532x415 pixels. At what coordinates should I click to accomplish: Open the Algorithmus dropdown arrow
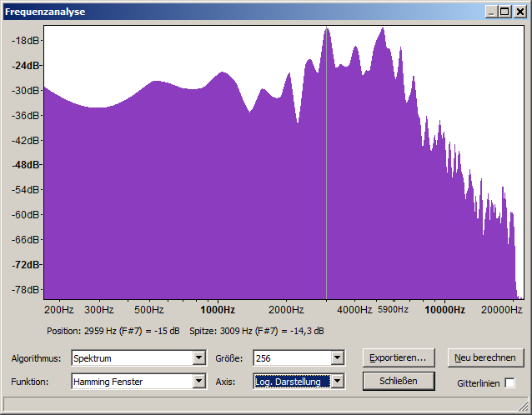pyautogui.click(x=198, y=358)
